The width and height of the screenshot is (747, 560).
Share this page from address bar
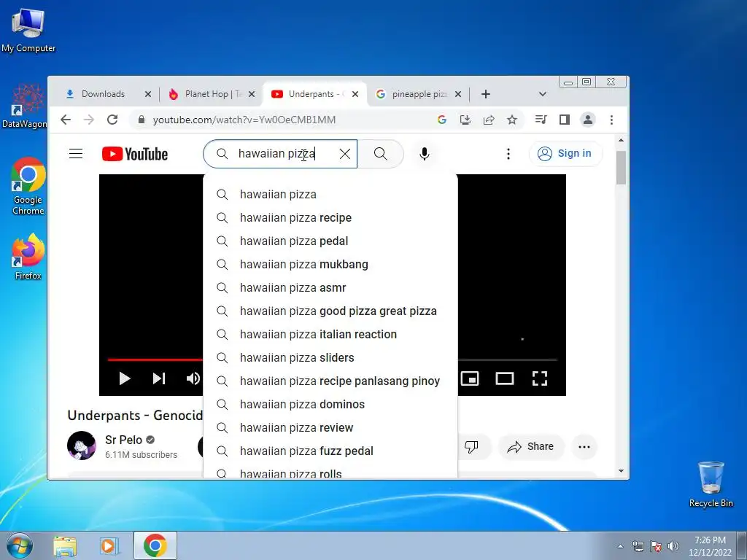point(489,120)
